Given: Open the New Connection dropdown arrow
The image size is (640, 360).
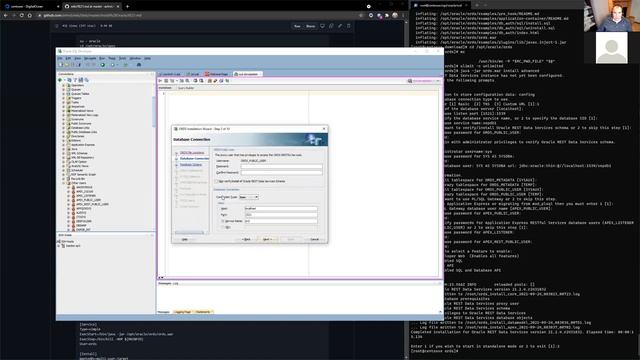Looking at the screenshot, I should coord(64,80).
